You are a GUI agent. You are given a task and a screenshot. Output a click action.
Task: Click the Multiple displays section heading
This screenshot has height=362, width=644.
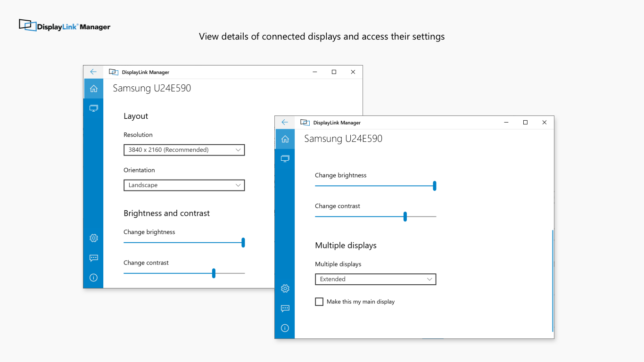[346, 245]
